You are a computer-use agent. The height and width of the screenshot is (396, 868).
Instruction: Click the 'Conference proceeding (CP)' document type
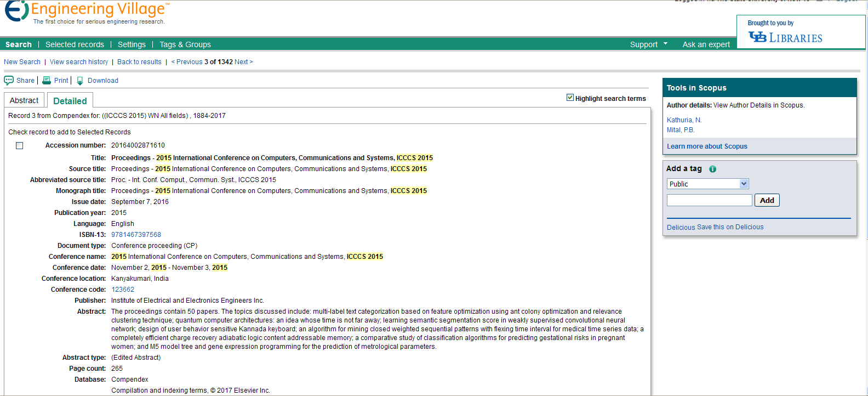tap(155, 246)
